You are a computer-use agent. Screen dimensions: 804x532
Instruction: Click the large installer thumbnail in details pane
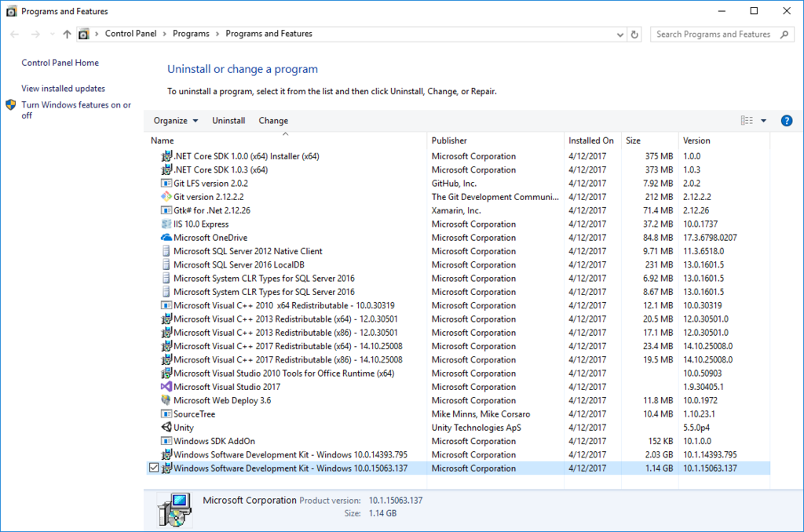point(175,509)
